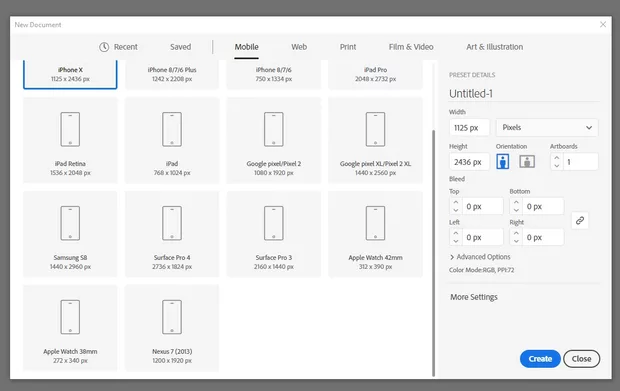This screenshot has width=620, height=391.
Task: Toggle the bleed link chain icon
Action: click(580, 221)
